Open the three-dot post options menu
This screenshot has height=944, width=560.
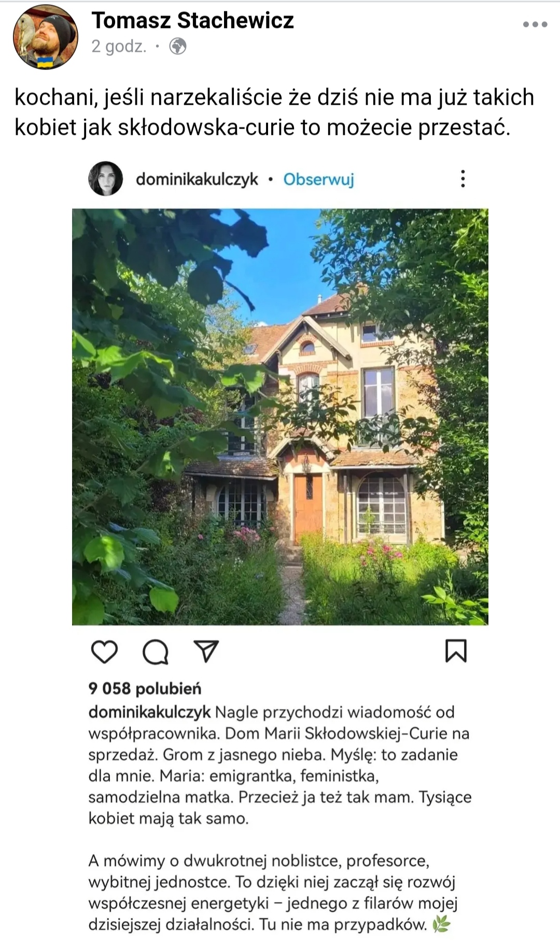click(x=535, y=24)
